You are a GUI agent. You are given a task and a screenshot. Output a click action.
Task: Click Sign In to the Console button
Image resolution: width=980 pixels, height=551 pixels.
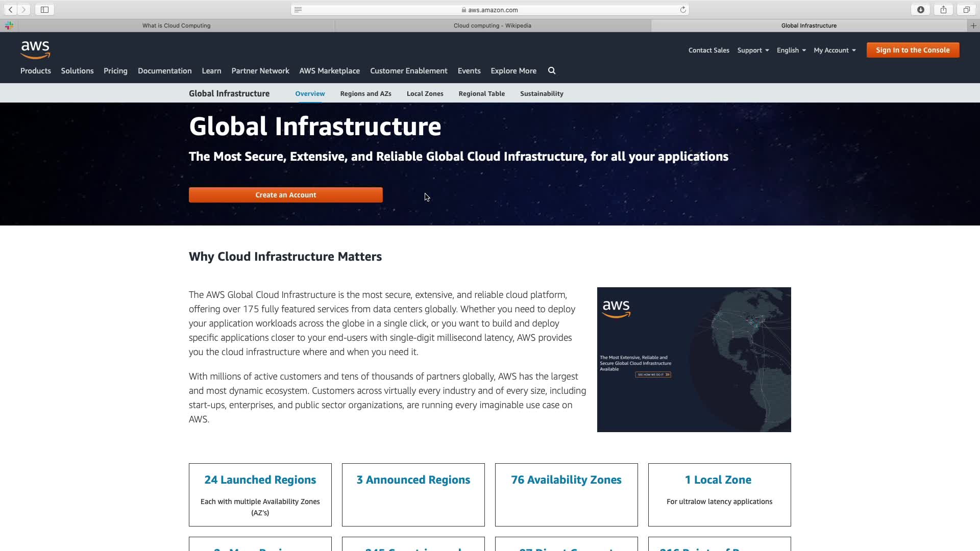[x=913, y=50]
